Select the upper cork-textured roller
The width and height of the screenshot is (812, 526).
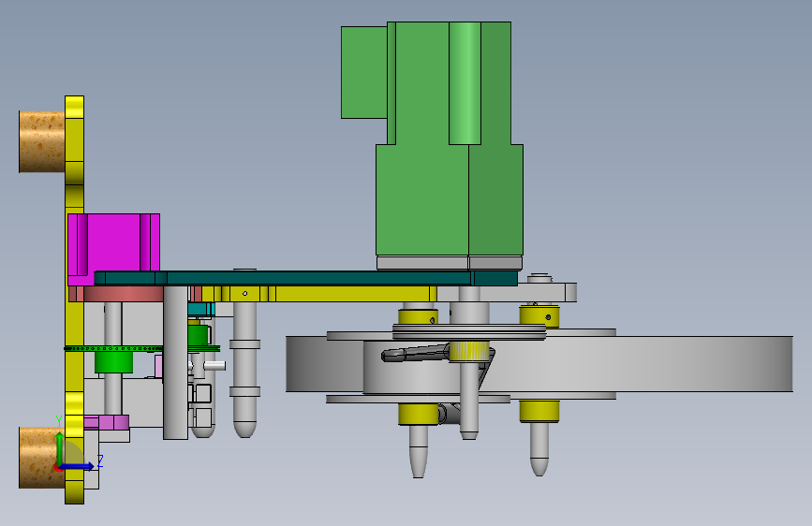(42, 141)
